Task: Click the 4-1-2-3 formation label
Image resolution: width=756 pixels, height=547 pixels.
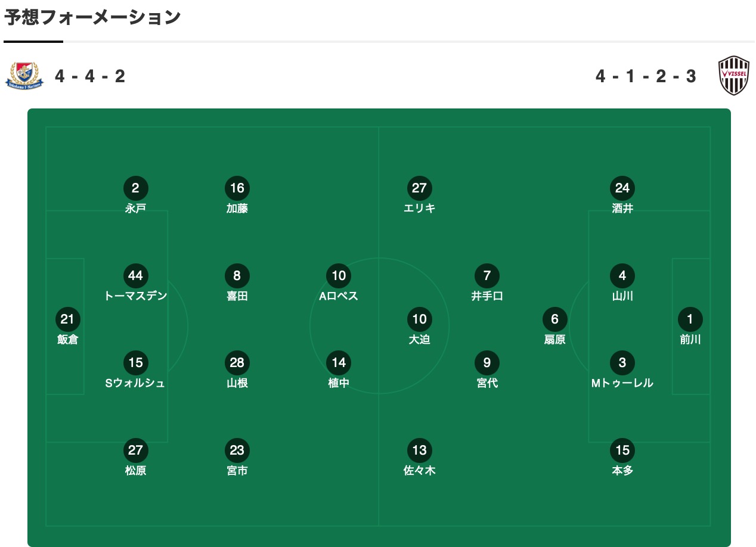Action: (646, 76)
